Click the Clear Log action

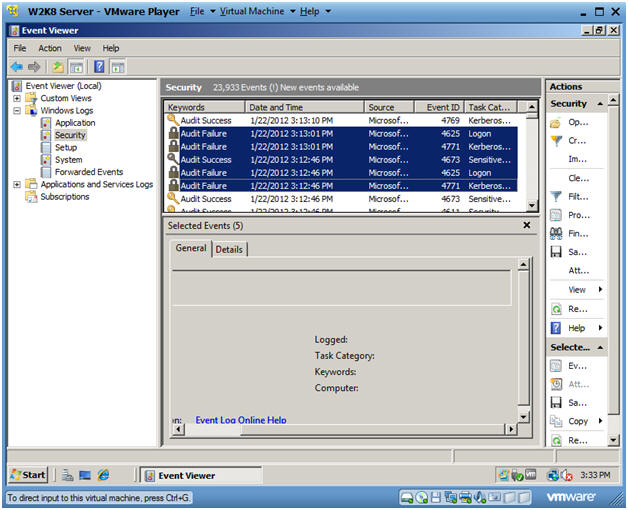pyautogui.click(x=579, y=178)
